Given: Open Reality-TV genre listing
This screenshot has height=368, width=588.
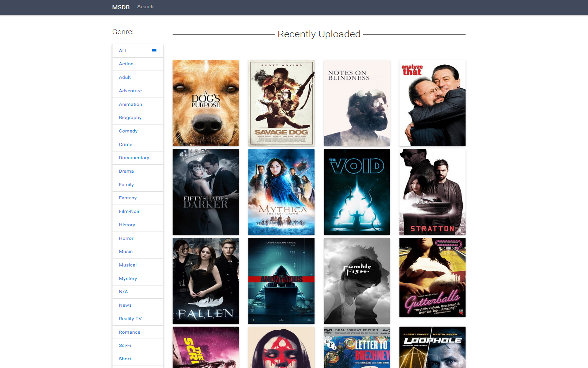Looking at the screenshot, I should 138,319.
